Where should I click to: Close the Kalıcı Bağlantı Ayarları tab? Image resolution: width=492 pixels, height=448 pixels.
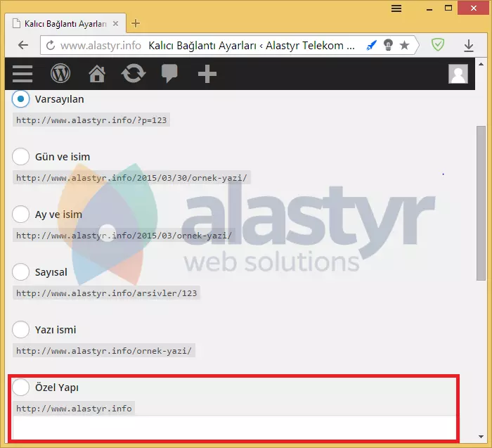(115, 23)
